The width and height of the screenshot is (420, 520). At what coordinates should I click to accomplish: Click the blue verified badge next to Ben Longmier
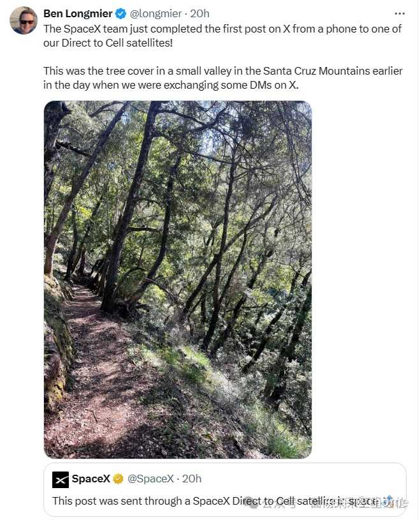pos(120,13)
